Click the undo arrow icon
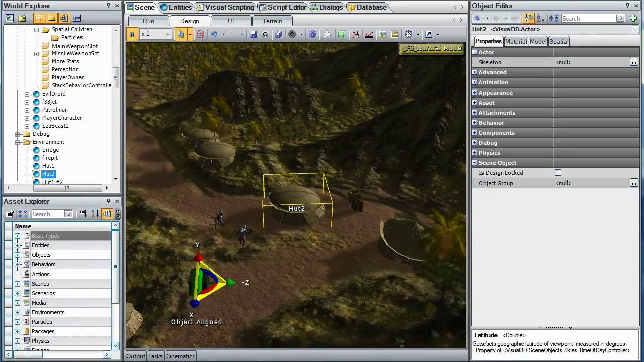 tap(214, 34)
